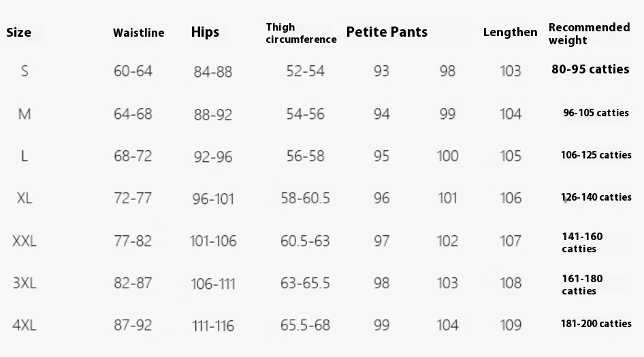The width and height of the screenshot is (644, 357).
Task: Click the 101-106 hips value
Action: coord(213,241)
